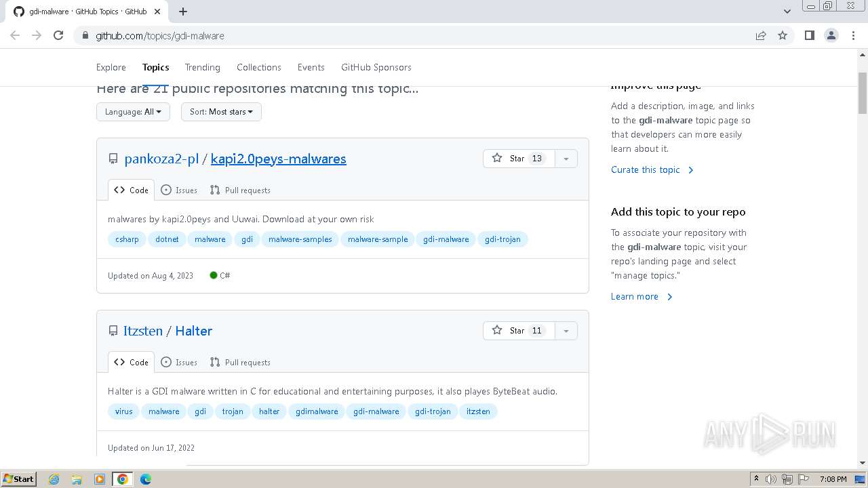The height and width of the screenshot is (488, 868).
Task: Open the browser side panel icon
Action: (x=809, y=35)
